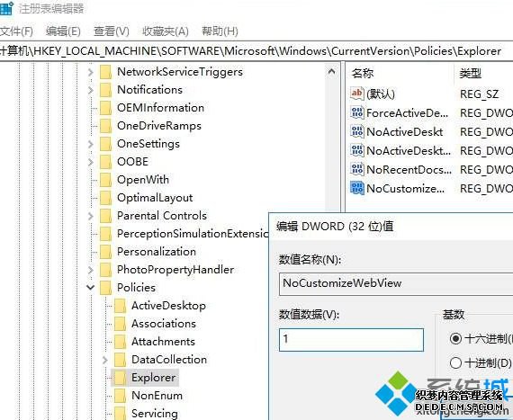
Task: Open the 文件(F) menu
Action: 16,31
